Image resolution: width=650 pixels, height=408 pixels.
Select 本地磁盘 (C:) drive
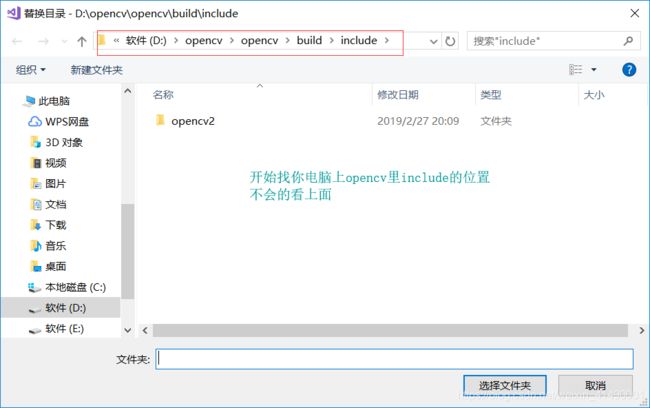click(x=66, y=287)
